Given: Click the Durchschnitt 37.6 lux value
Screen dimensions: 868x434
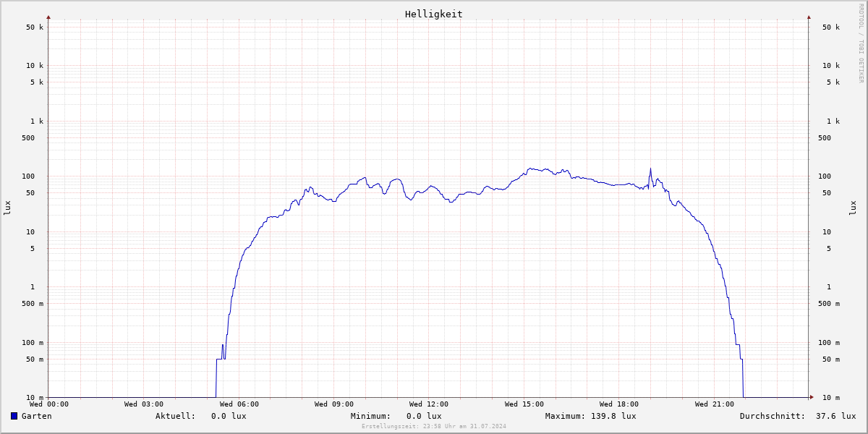Looking at the screenshot, I should (x=836, y=416).
